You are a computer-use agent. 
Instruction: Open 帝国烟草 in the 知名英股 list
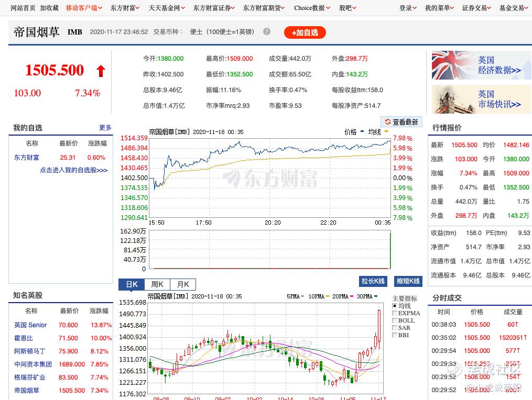[x=26, y=391]
